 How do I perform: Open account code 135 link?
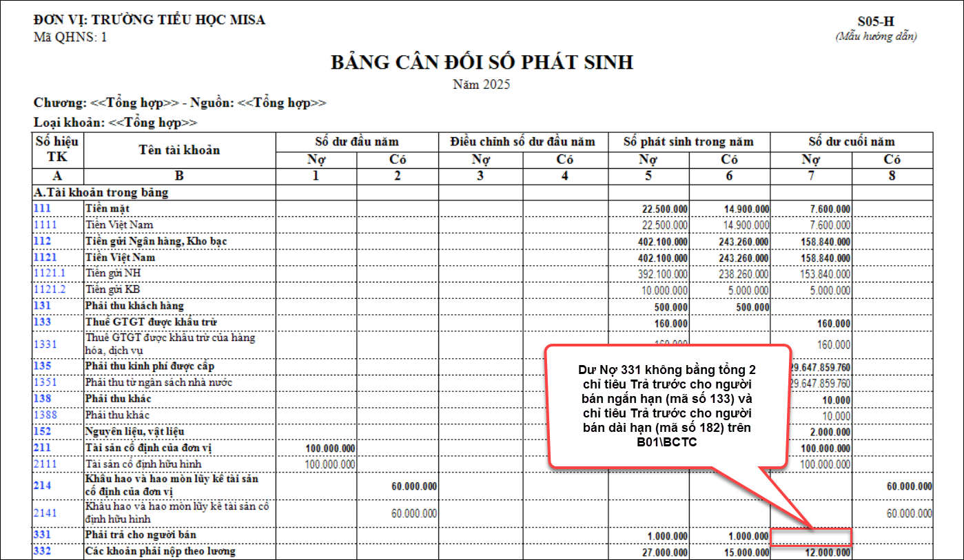coord(42,366)
